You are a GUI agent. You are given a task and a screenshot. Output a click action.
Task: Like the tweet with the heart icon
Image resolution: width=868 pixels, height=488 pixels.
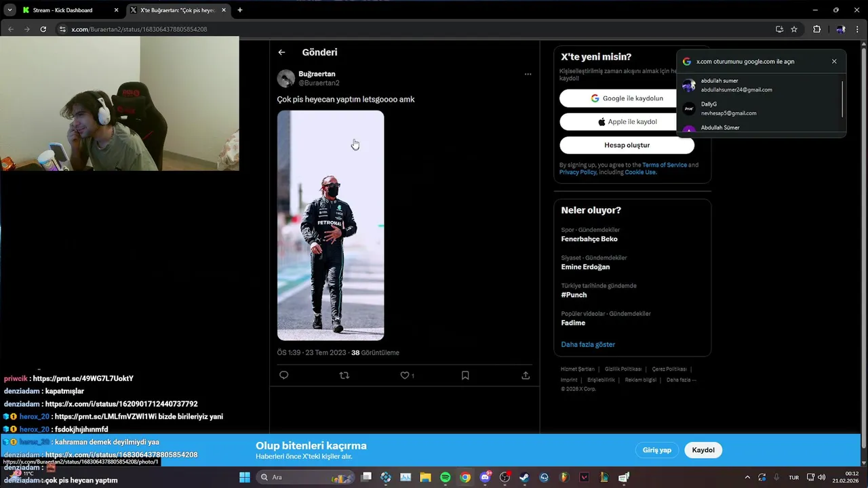click(405, 375)
